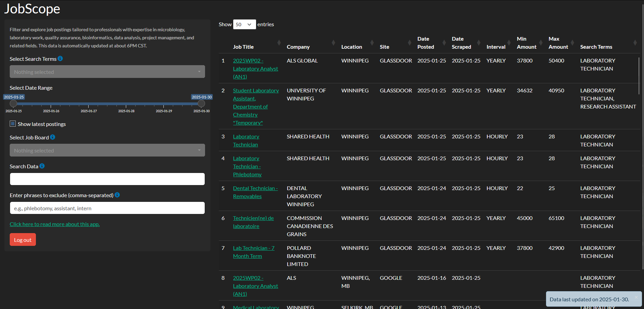Open the Select Job Board dropdown
Image resolution: width=644 pixels, height=309 pixels.
pos(107,150)
